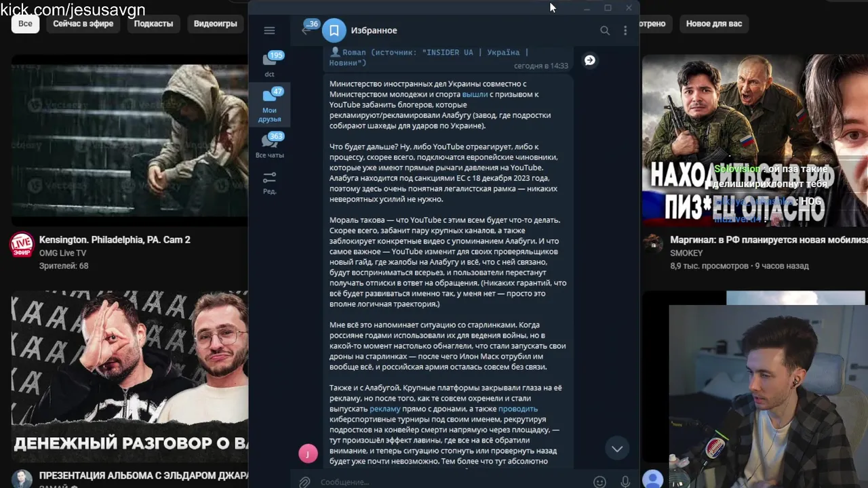Open the Находиться в РФ thumbnail
The height and width of the screenshot is (488, 868).
(755, 140)
